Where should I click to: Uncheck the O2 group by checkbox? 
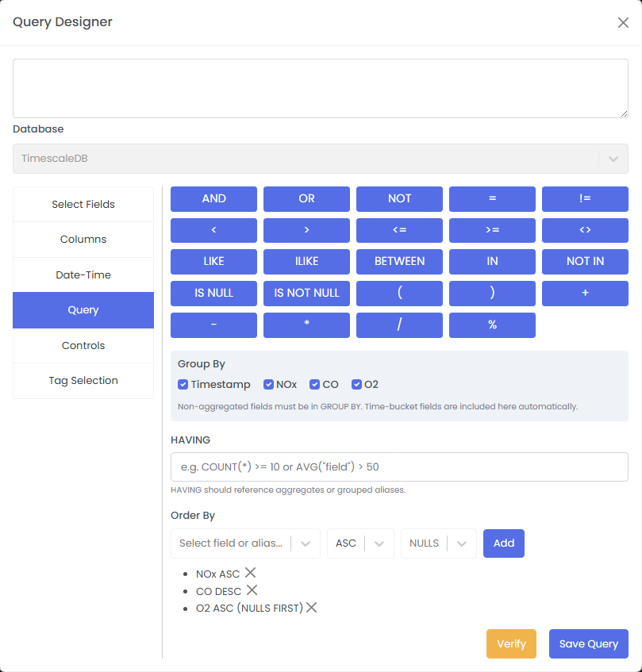click(357, 384)
